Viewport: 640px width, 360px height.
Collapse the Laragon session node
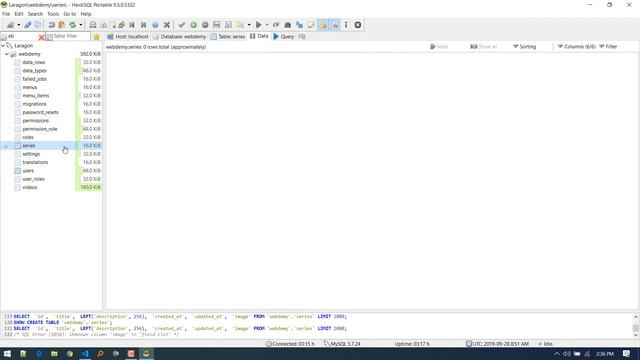pyautogui.click(x=3, y=46)
